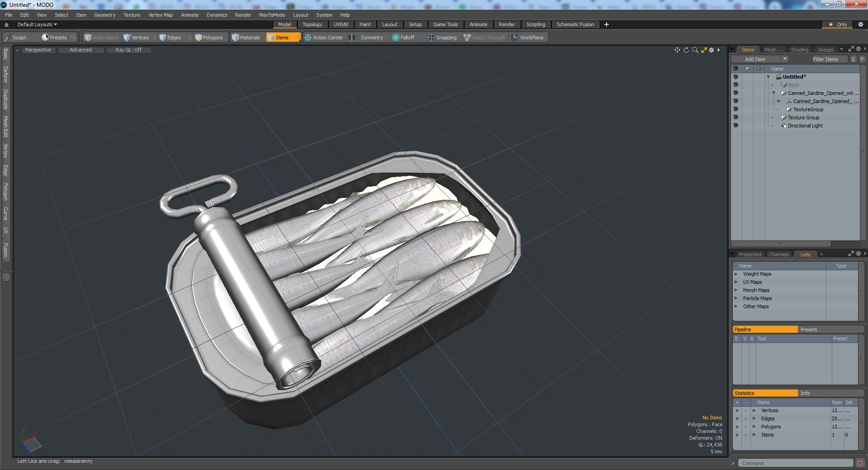Add a new tab beside Lists with plus
Viewport: 868px width, 470px height.
point(821,254)
